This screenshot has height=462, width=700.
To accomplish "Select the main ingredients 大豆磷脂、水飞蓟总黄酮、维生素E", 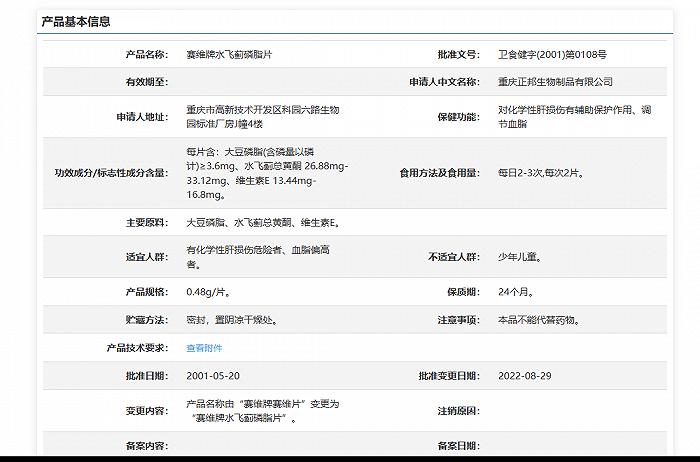I will (263, 222).
